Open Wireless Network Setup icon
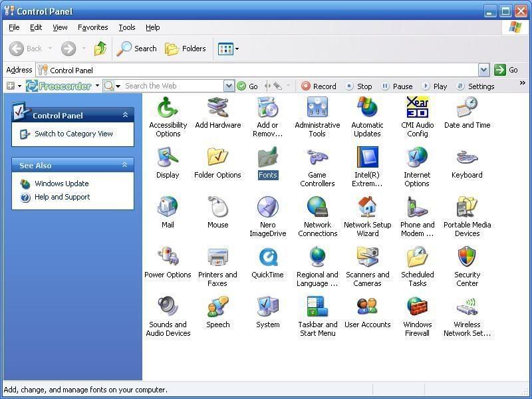This screenshot has width=532, height=399. pos(467,317)
